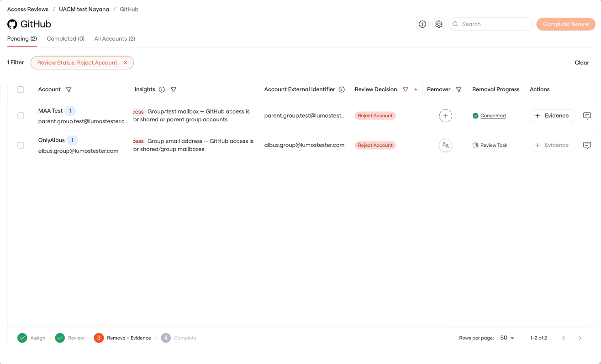This screenshot has width=601, height=364.
Task: Add Evidence for OnlyAlbus
Action: pos(552,145)
